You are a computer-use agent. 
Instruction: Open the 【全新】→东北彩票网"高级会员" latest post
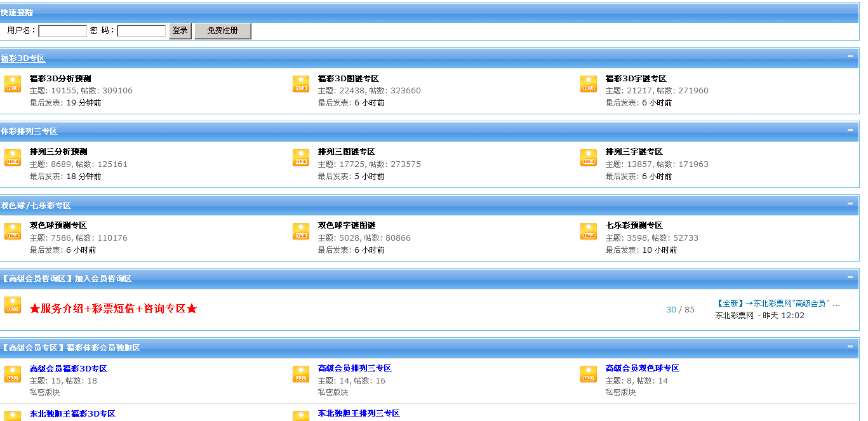coord(778,304)
